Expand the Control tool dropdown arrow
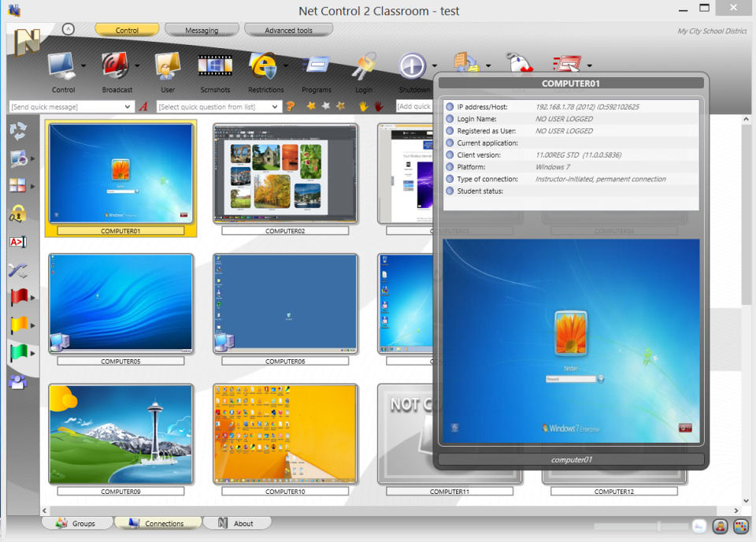This screenshot has width=756, height=542. [82, 65]
